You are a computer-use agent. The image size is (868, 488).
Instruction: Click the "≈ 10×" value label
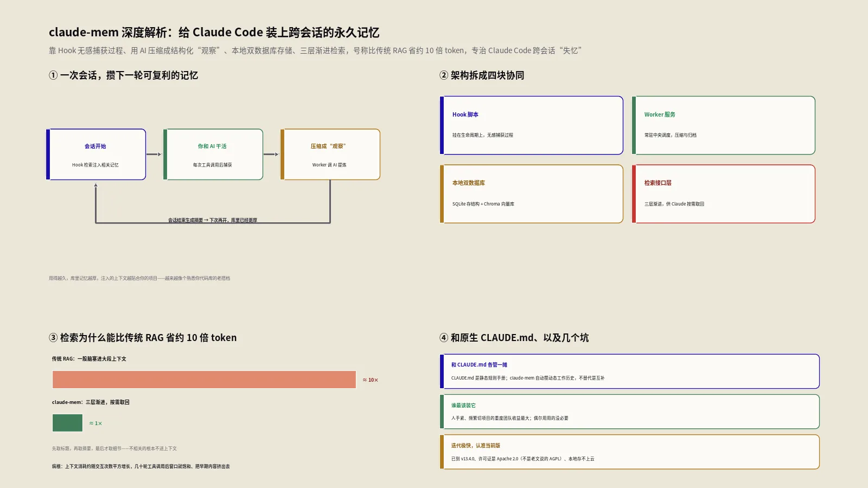(371, 380)
